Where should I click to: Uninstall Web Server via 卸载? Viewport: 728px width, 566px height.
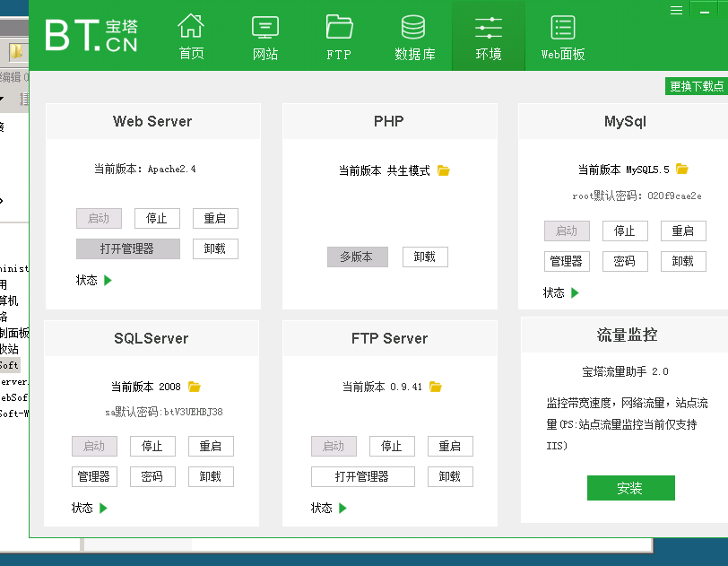(215, 248)
